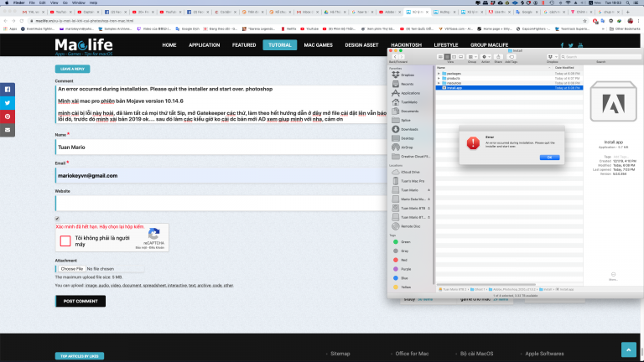Open Dropbox in Finder sidebar
The width and height of the screenshot is (644, 362).
408,75
